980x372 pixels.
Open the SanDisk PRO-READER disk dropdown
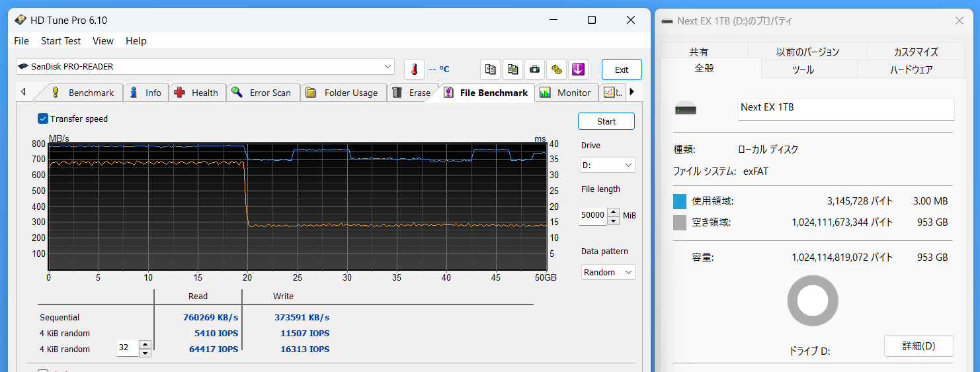(388, 67)
